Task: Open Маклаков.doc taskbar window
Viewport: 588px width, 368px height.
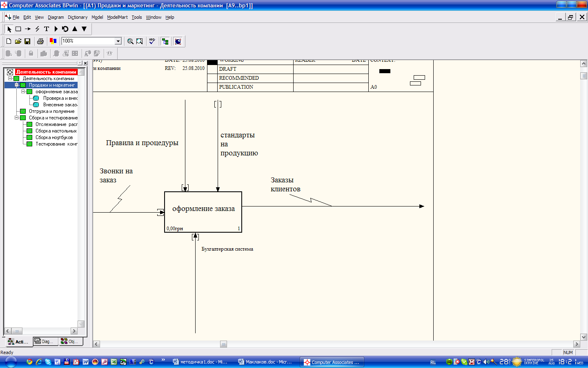Action: point(265,362)
